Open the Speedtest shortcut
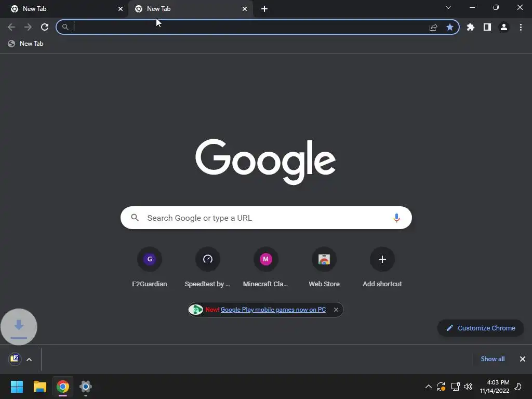Screen dimensions: 532x399 (x=208, y=268)
